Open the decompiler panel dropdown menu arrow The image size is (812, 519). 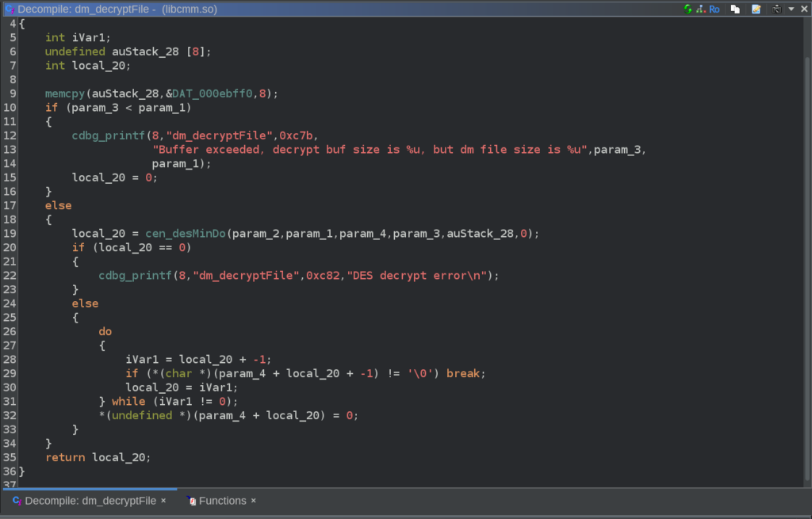791,9
